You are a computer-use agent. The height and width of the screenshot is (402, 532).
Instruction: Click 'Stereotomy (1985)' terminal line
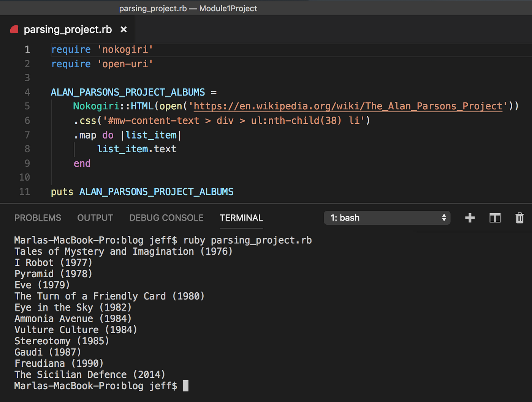[x=62, y=341]
